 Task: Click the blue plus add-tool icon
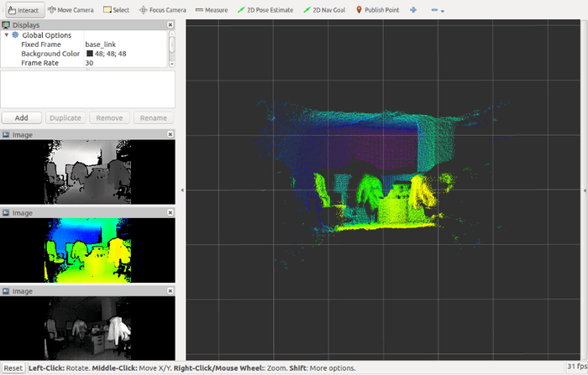[413, 10]
